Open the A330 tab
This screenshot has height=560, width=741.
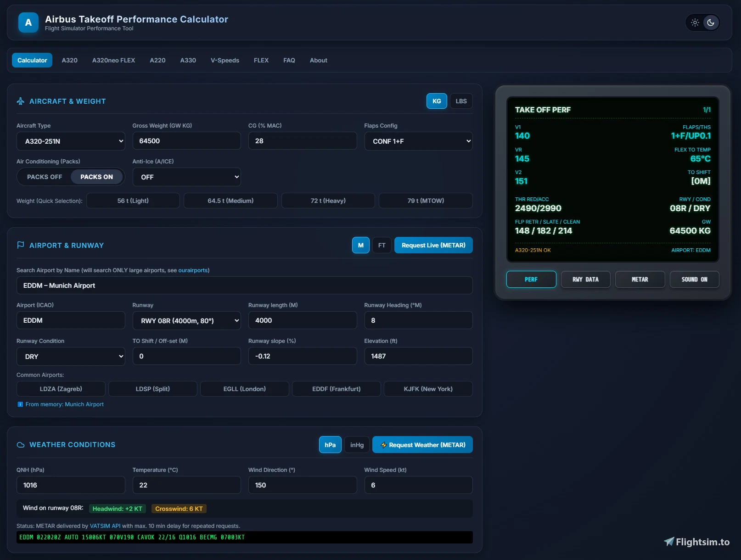pos(188,60)
